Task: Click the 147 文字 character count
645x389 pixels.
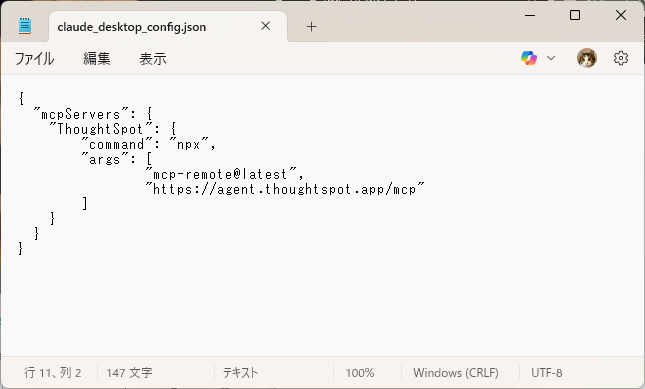Action: pyautogui.click(x=129, y=373)
